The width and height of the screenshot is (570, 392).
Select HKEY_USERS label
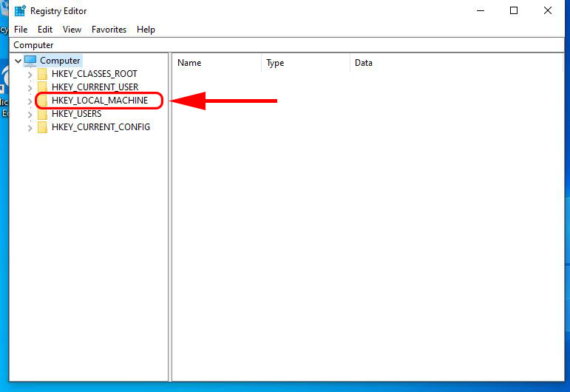pos(76,114)
